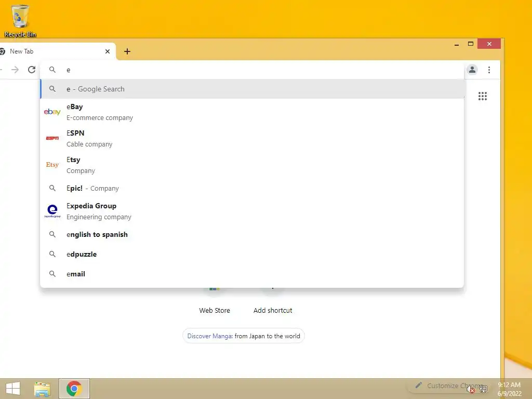Select 'e - Google Search' suggestion
The image size is (532, 399).
[x=252, y=89]
